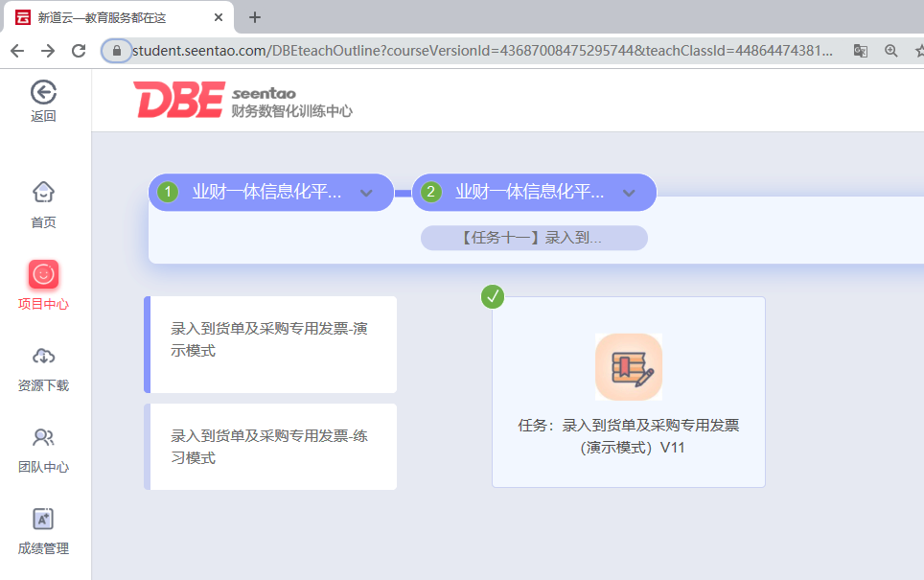Open task 录入到货单及采购专用发票 (演示模式) V11 link
This screenshot has width=924, height=580.
coord(628,436)
